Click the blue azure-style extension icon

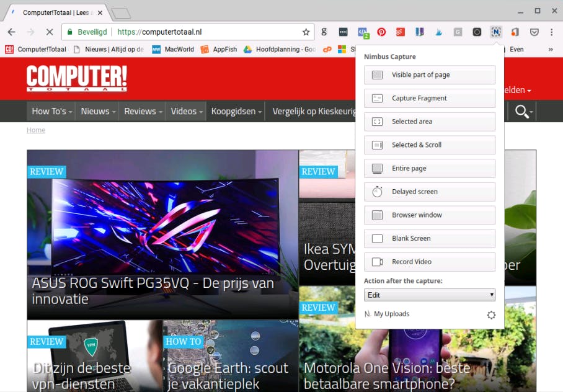(439, 32)
